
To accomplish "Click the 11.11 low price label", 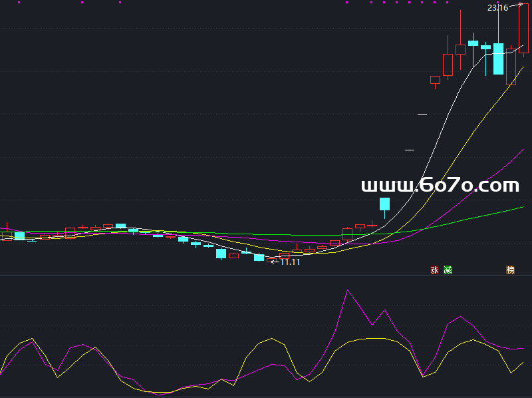I will tap(290, 262).
